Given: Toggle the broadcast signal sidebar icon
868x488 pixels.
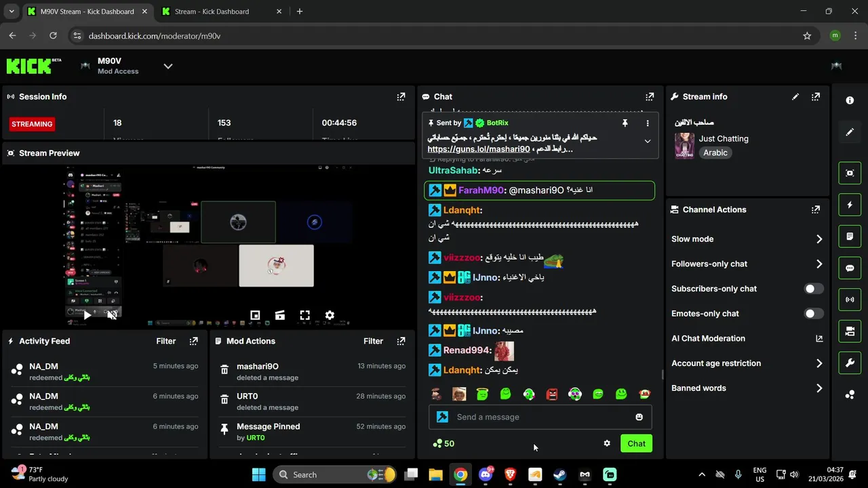Looking at the screenshot, I should [850, 300].
